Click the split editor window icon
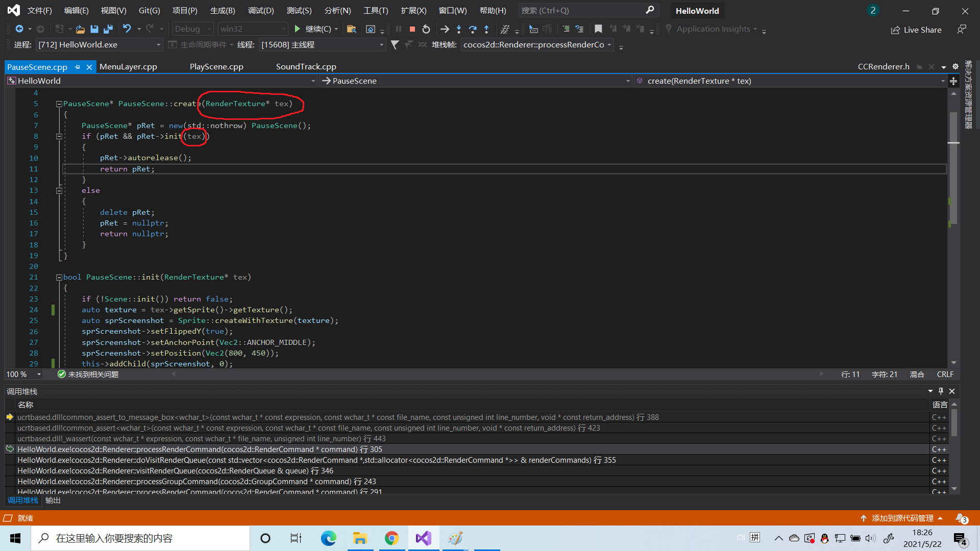Viewport: 980px width, 551px height. (953, 81)
